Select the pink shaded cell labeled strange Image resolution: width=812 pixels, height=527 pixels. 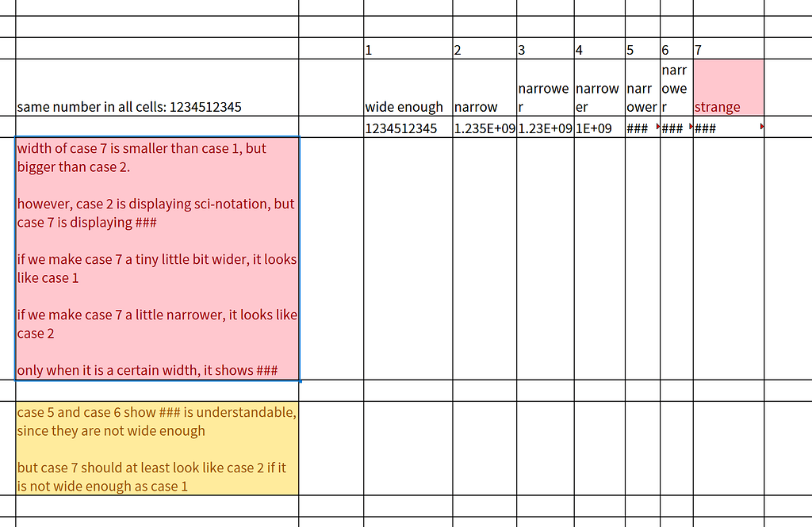726,87
